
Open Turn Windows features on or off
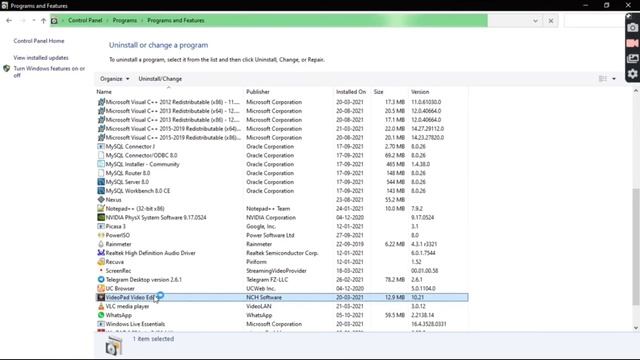point(49,72)
